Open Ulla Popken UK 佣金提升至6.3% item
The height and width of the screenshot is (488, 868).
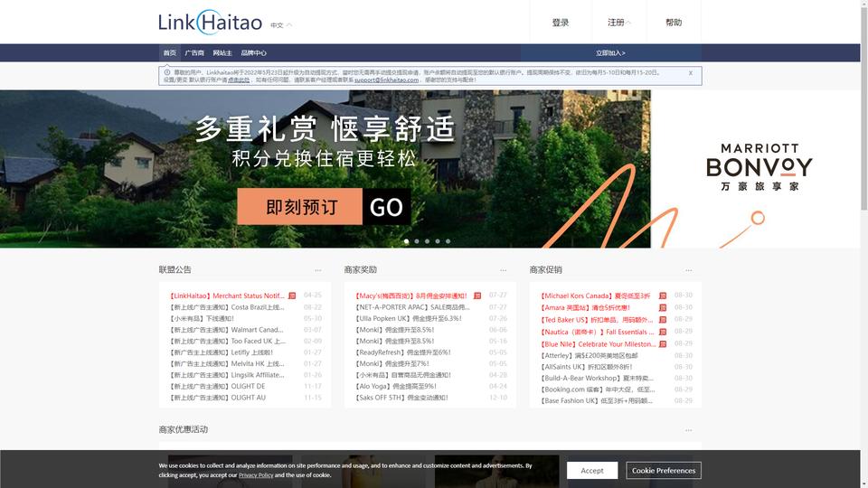click(x=409, y=319)
